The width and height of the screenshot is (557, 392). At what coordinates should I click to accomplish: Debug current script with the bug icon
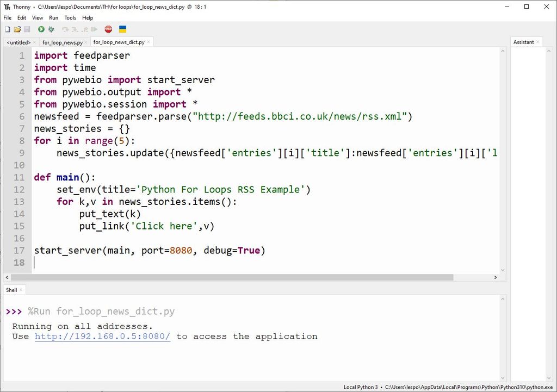point(51,29)
